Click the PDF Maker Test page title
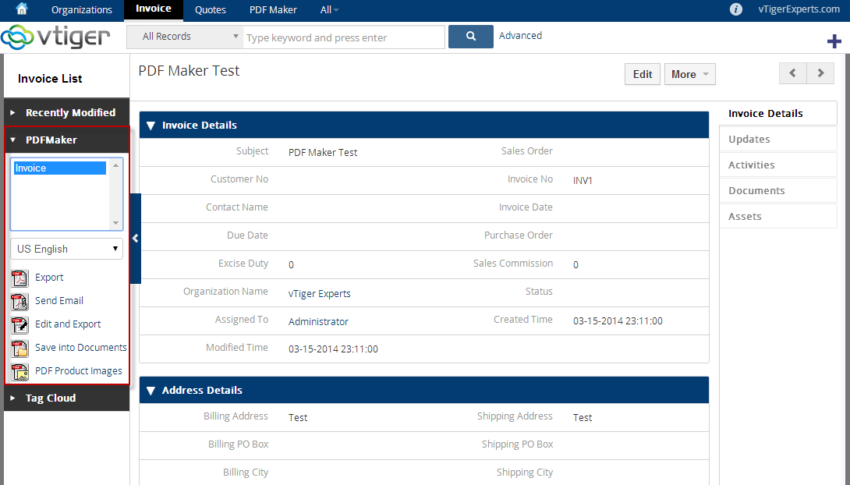This screenshot has height=485, width=850. 189,71
